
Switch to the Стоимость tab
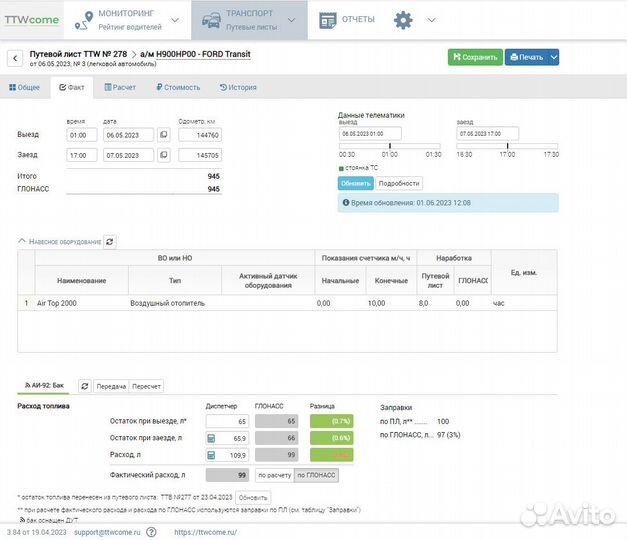coord(178,87)
